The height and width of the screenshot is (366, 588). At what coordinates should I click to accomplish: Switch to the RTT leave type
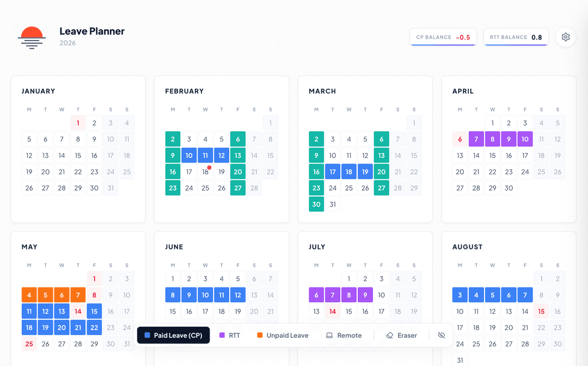tap(229, 335)
